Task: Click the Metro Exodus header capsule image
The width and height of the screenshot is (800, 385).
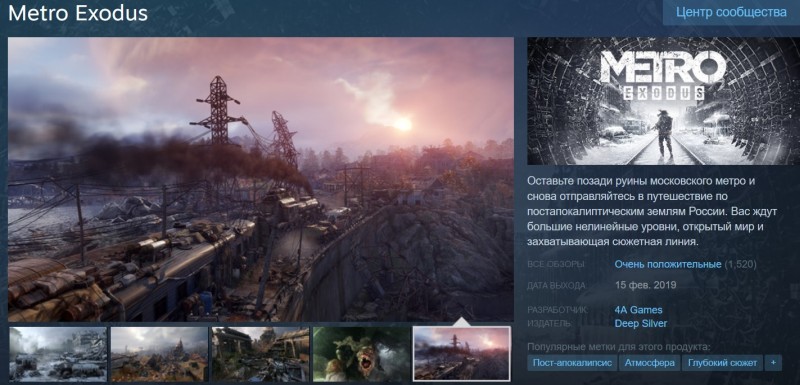Action: [x=663, y=101]
